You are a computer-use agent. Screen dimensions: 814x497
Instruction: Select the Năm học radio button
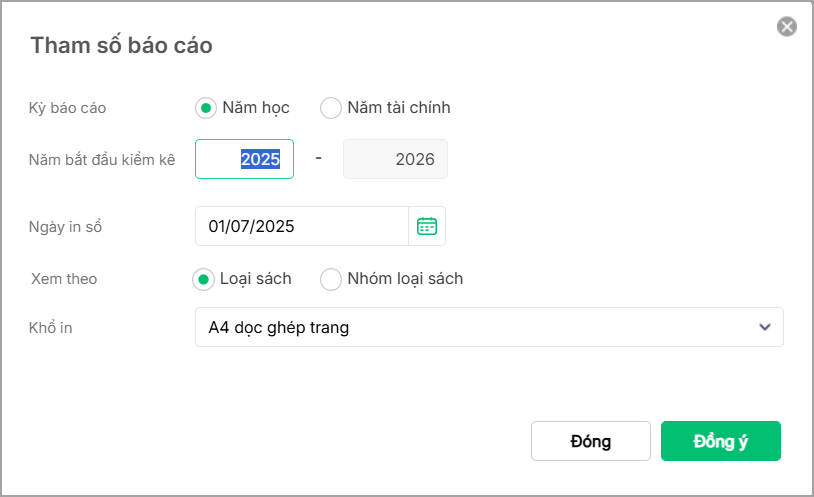[206, 108]
